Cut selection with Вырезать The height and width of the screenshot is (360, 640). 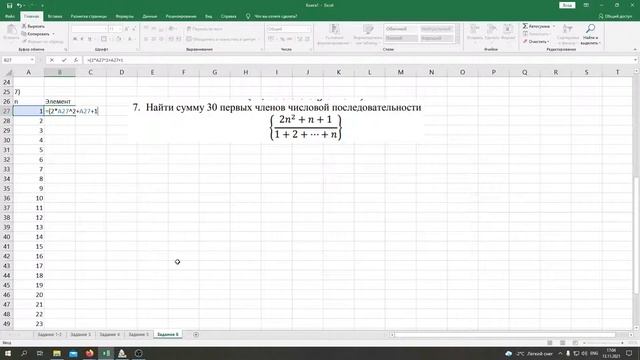33,26
